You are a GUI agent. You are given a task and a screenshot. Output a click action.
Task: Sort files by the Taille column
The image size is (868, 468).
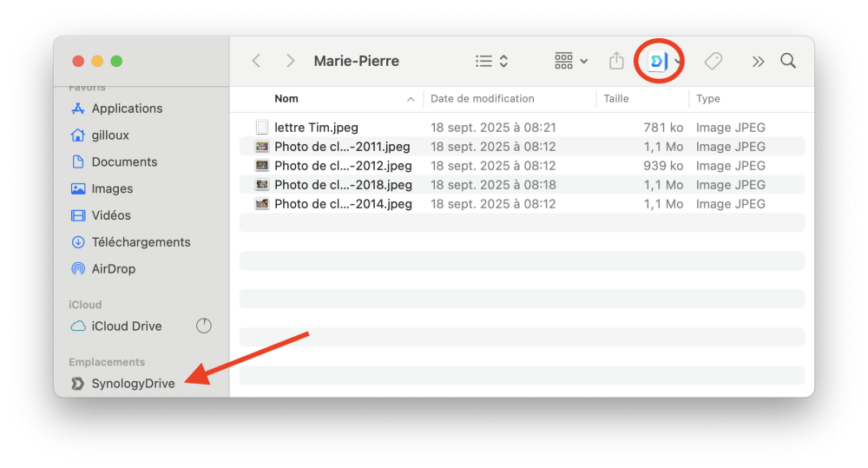click(x=616, y=99)
